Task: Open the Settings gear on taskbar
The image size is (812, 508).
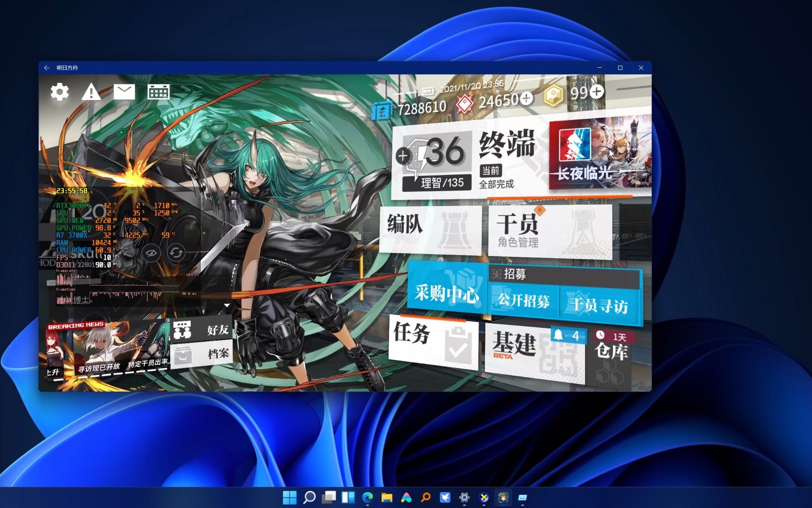Action: 464,497
